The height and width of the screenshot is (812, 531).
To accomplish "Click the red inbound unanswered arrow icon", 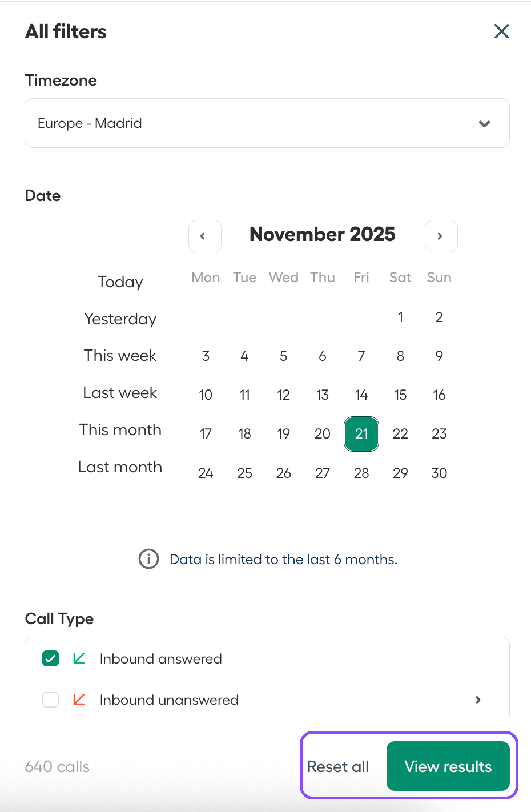I will click(x=79, y=700).
